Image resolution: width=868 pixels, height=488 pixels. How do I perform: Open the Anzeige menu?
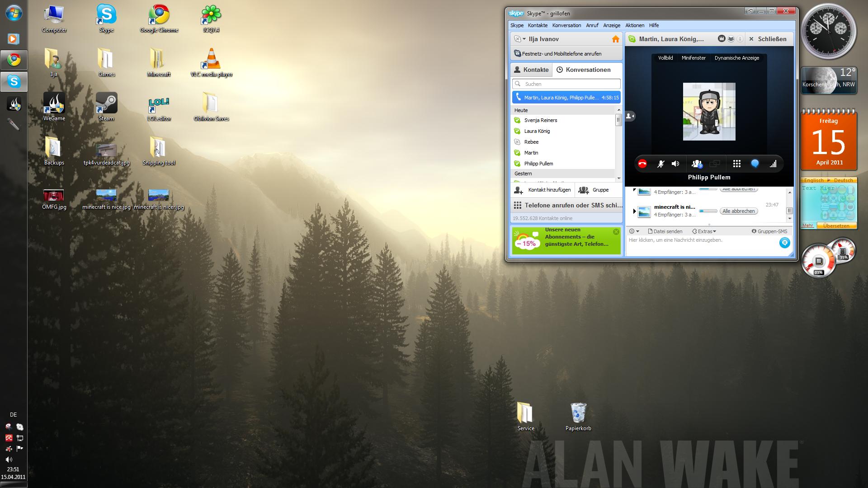612,25
